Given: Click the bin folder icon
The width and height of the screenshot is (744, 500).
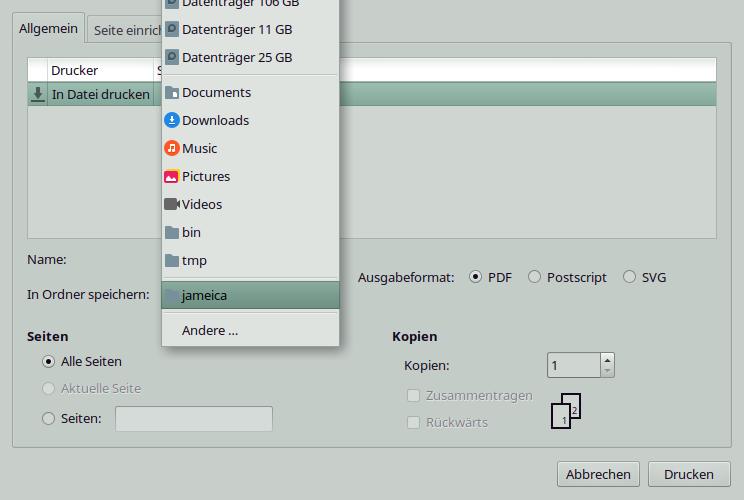Looking at the screenshot, I should coord(172,232).
